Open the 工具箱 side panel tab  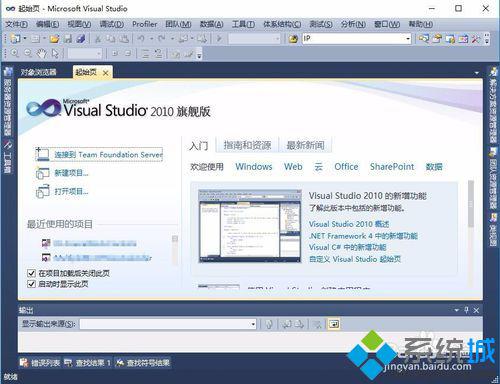pos(8,157)
